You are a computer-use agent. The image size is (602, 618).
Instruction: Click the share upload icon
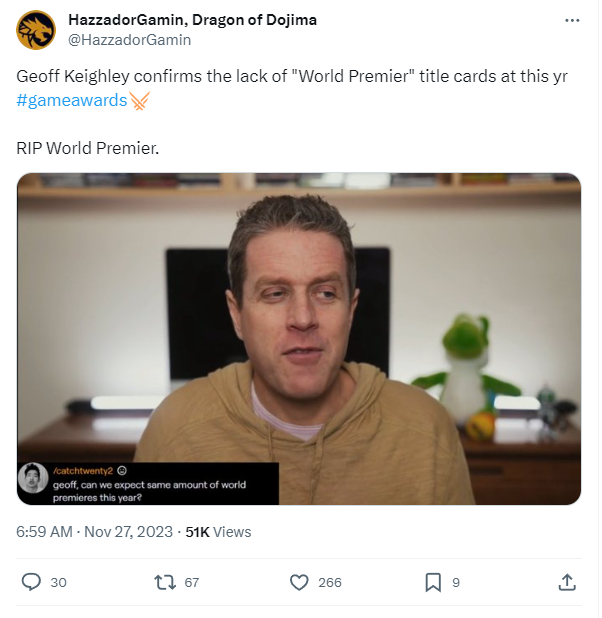point(567,582)
